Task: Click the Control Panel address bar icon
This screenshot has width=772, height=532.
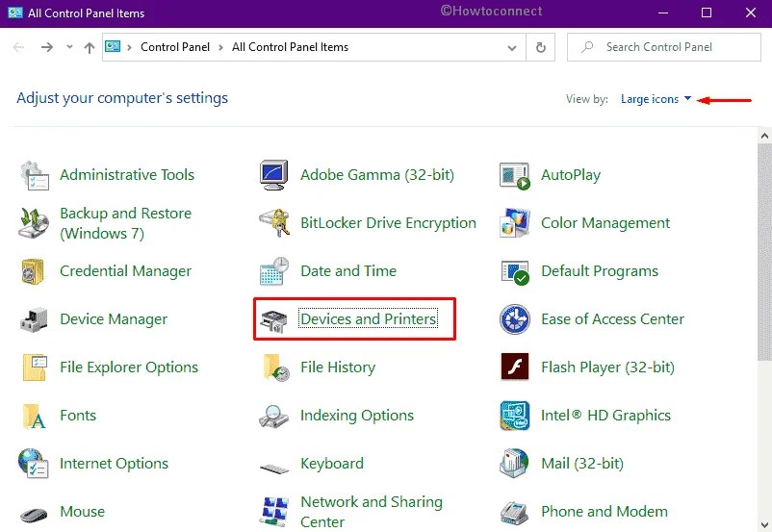Action: click(x=113, y=46)
